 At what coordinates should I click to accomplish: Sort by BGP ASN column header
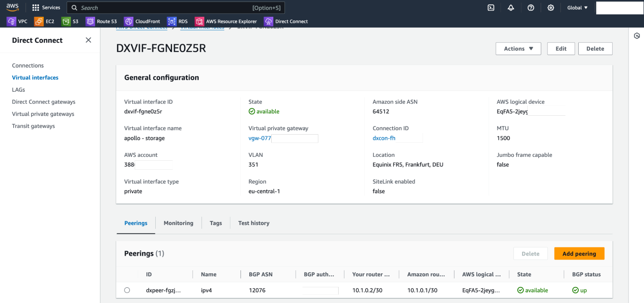tap(260, 274)
